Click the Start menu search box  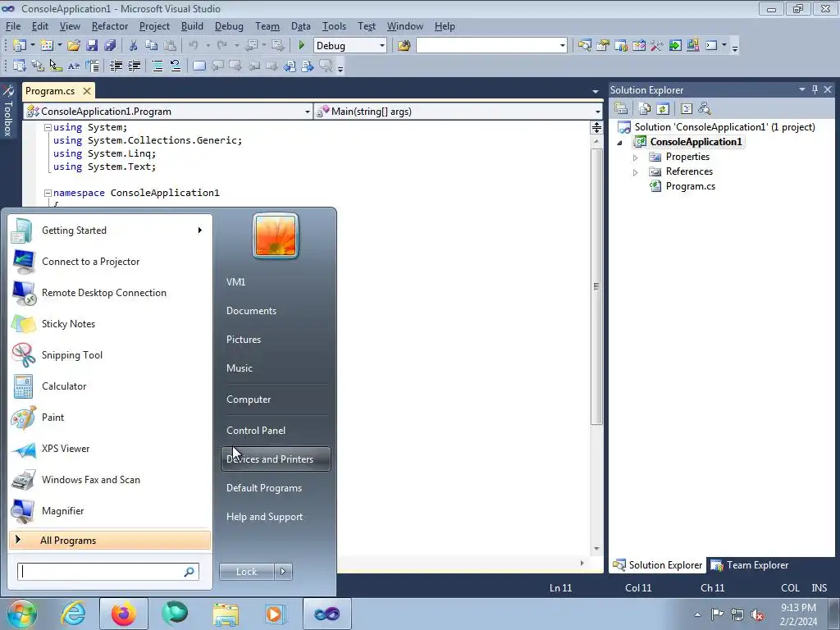click(107, 572)
